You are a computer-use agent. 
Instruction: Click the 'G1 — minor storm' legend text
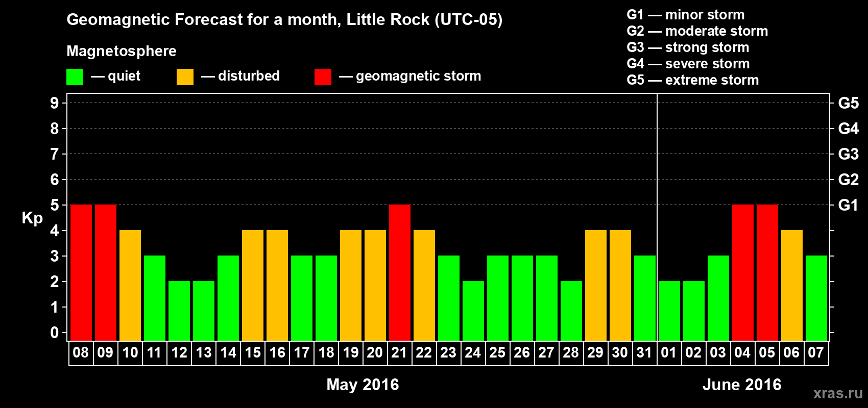pos(686,15)
